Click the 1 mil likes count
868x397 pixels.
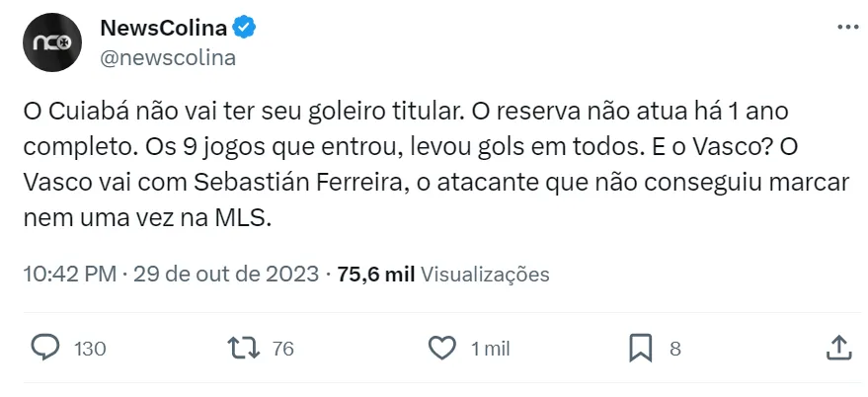coord(490,349)
